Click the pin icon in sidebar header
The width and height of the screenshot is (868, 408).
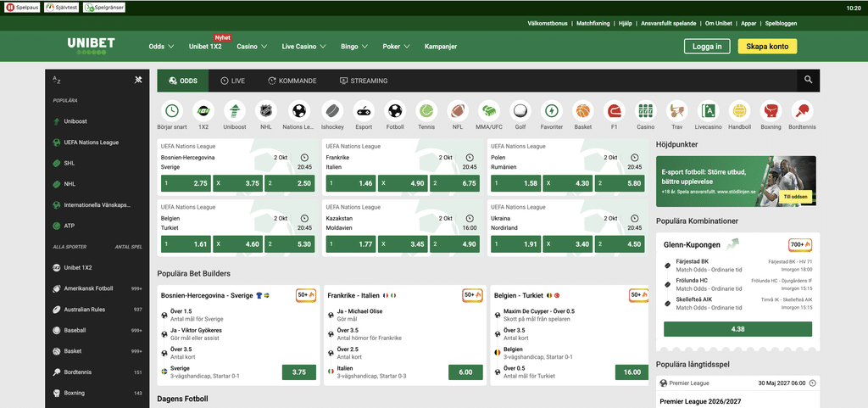(x=138, y=80)
